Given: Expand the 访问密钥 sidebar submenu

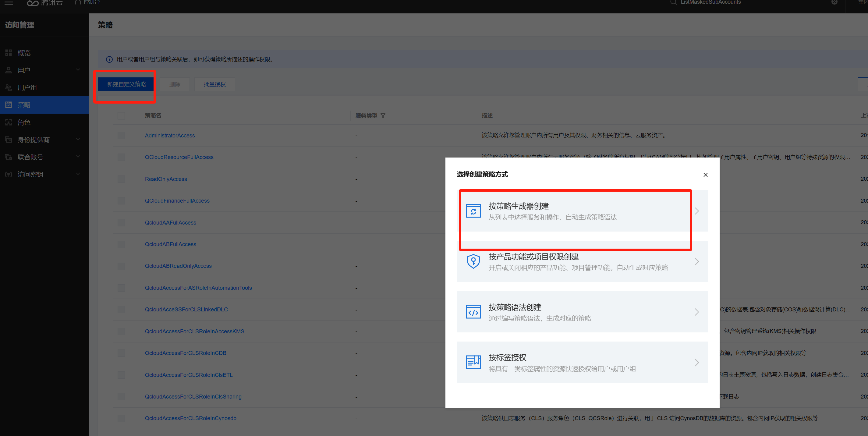Looking at the screenshot, I should (78, 174).
